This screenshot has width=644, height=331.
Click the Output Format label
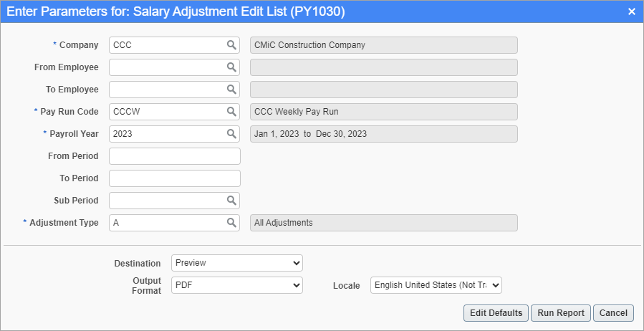pyautogui.click(x=147, y=285)
